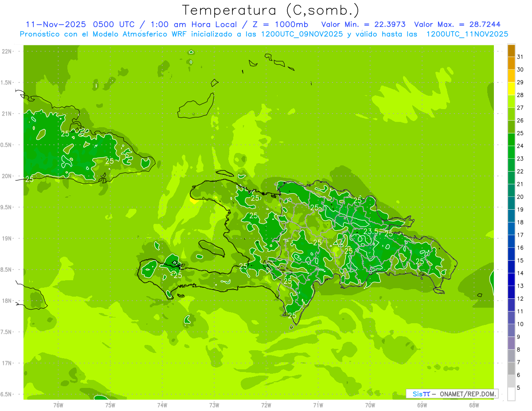532x411 pixels.
Task: Click the "20N" latitude label
Action: click(x=6, y=176)
